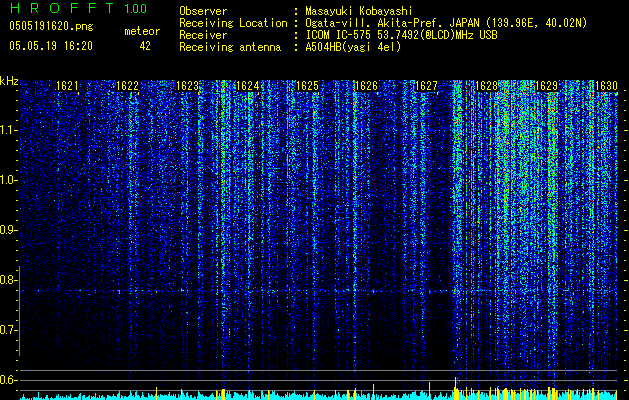This screenshot has width=629, height=400.
Task: Click the Receiver field label
Action: pyautogui.click(x=203, y=35)
